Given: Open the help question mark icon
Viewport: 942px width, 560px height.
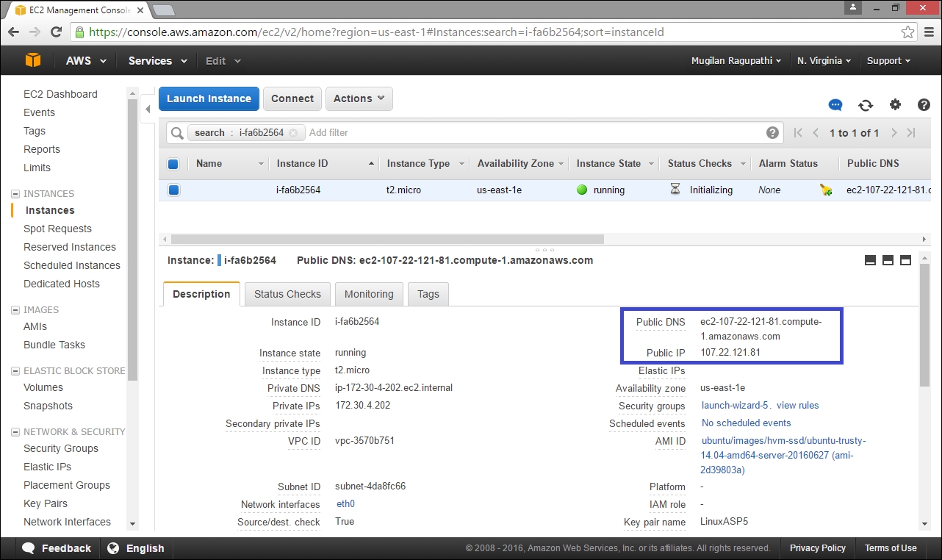Looking at the screenshot, I should 924,104.
